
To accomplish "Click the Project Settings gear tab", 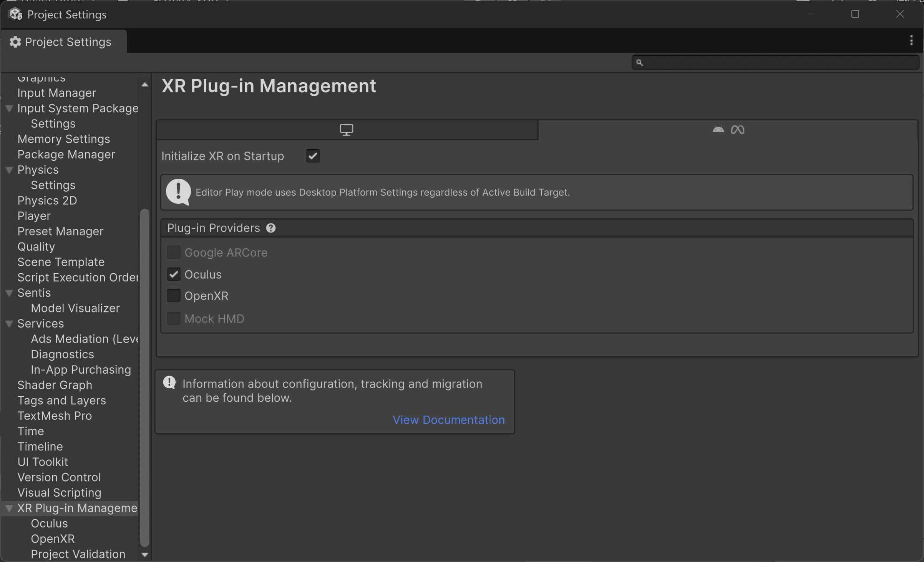I will (63, 42).
